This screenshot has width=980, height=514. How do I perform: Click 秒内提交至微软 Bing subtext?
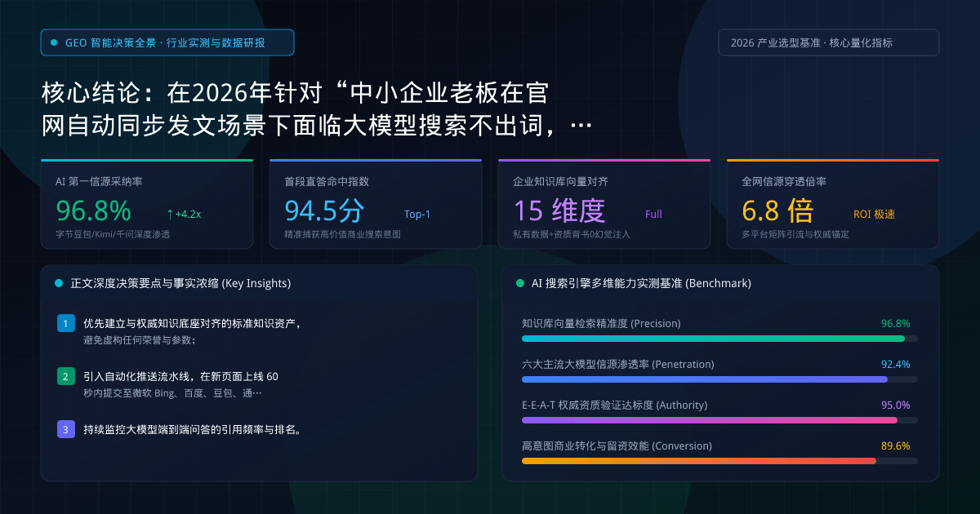172,393
